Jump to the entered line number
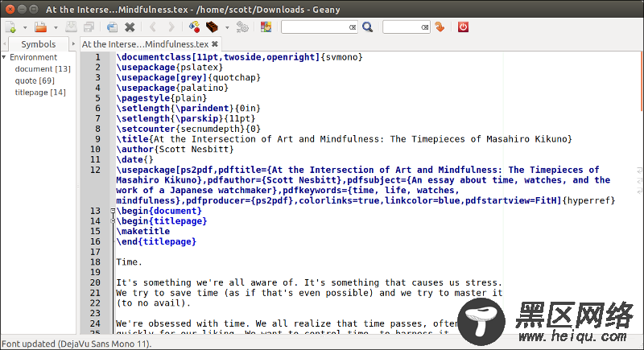The image size is (644, 350). (x=440, y=27)
